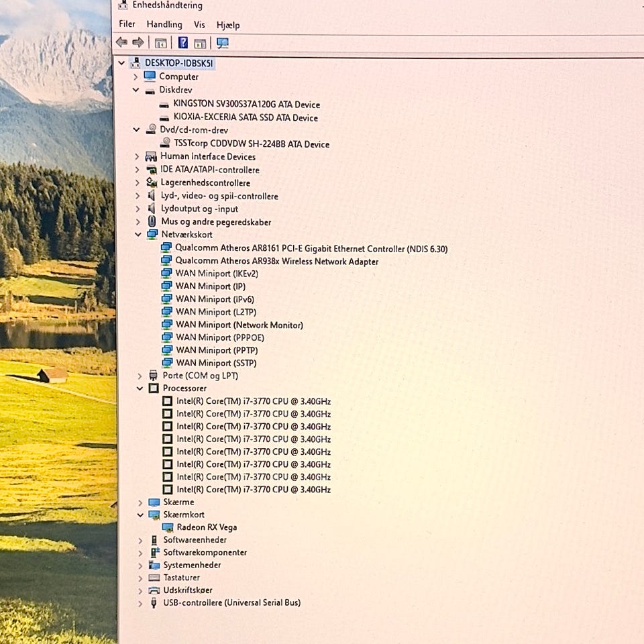The width and height of the screenshot is (644, 644).
Task: Click the Diskdrev category icon
Action: (x=150, y=91)
